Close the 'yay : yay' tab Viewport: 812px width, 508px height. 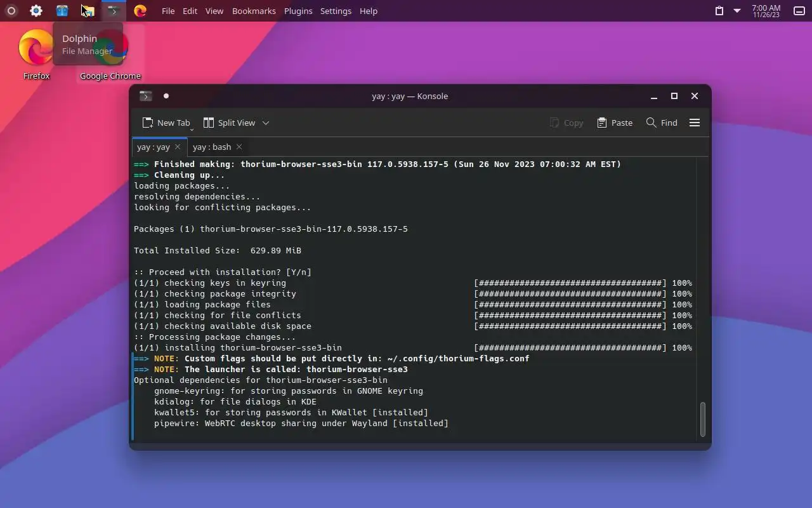(x=178, y=147)
